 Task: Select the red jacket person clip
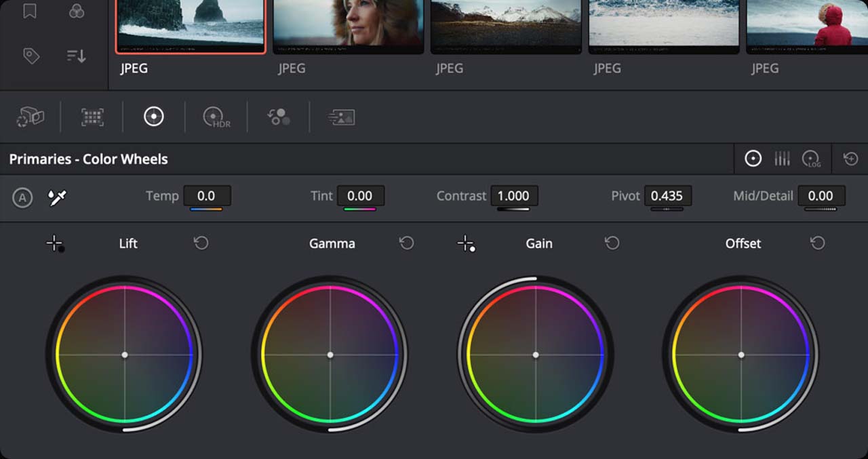tap(807, 26)
